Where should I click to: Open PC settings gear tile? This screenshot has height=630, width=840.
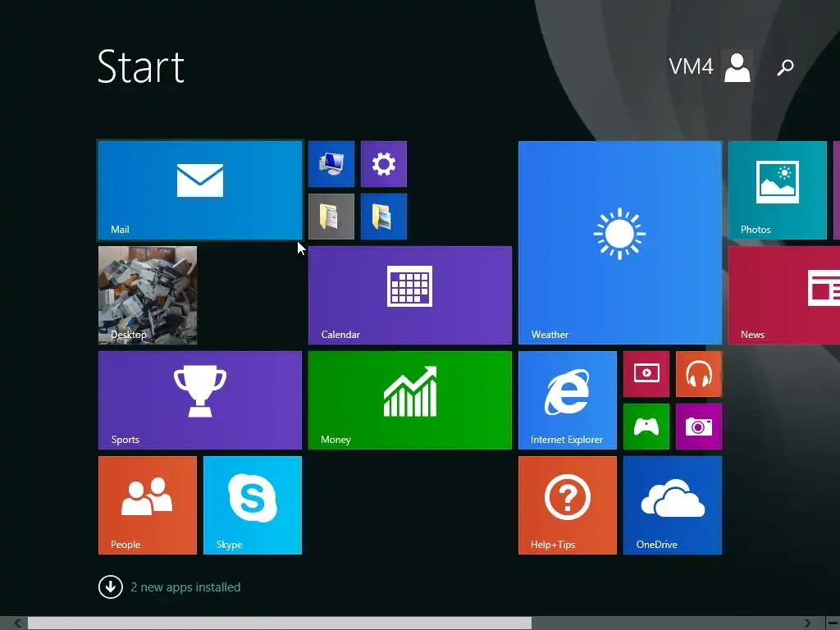(384, 164)
